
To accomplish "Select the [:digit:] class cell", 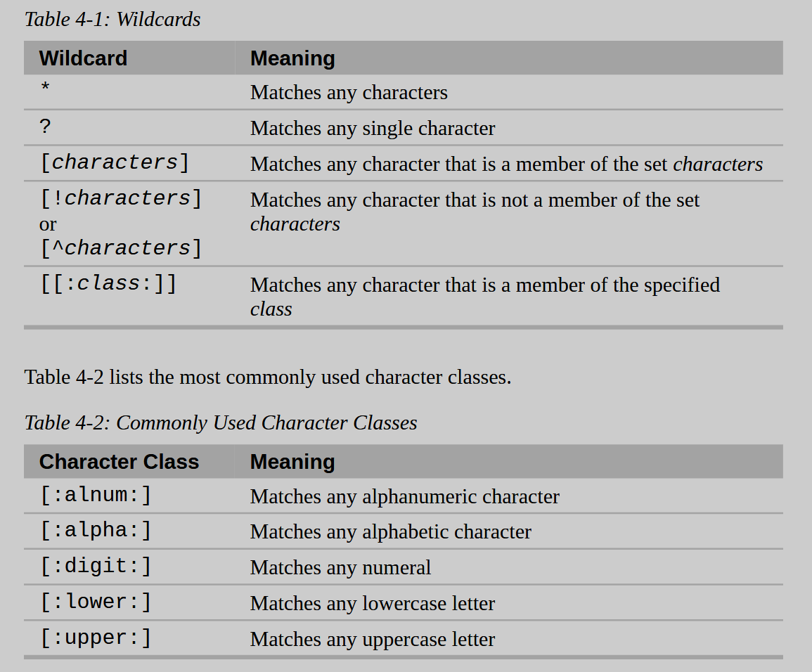I will tap(96, 566).
